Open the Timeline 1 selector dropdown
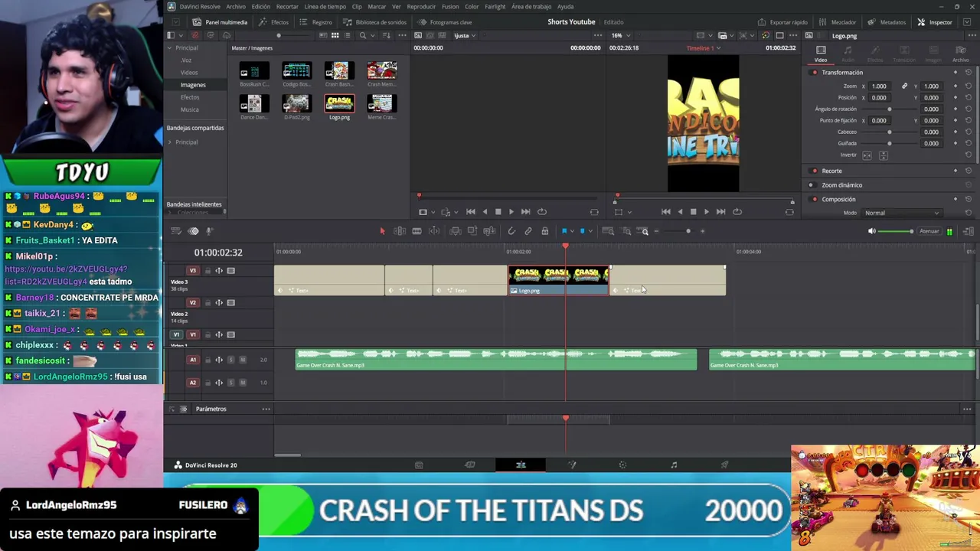This screenshot has width=980, height=551. point(703,48)
